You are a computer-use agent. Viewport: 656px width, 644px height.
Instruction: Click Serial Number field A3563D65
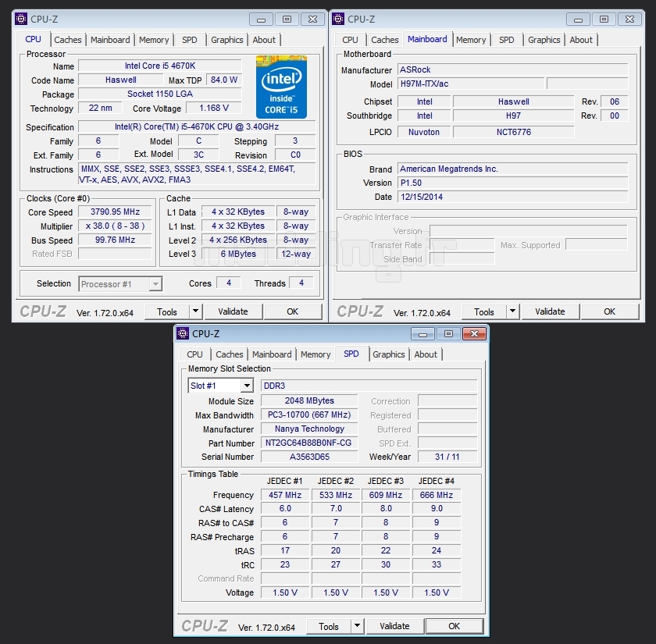(x=309, y=457)
